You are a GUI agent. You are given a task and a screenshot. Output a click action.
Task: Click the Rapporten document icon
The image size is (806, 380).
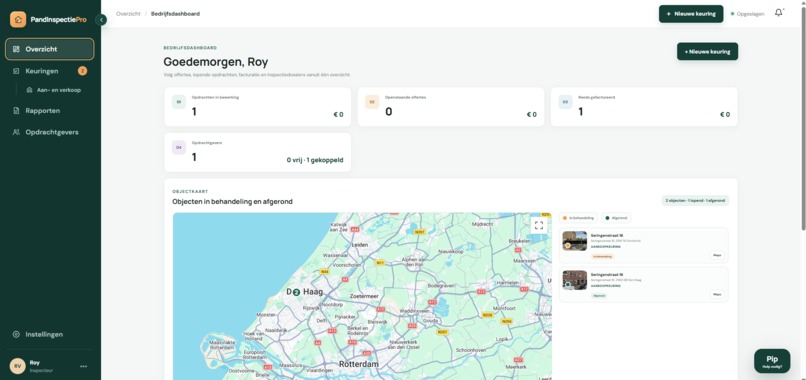[x=16, y=111]
